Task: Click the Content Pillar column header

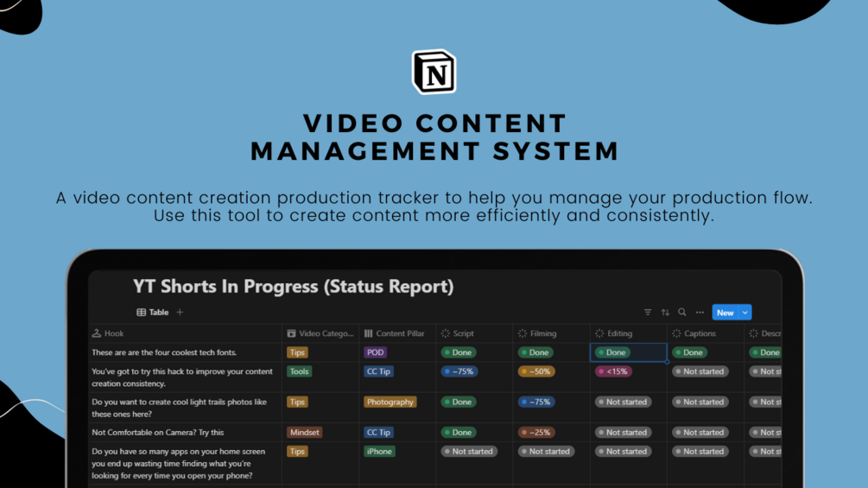Action: (x=397, y=333)
